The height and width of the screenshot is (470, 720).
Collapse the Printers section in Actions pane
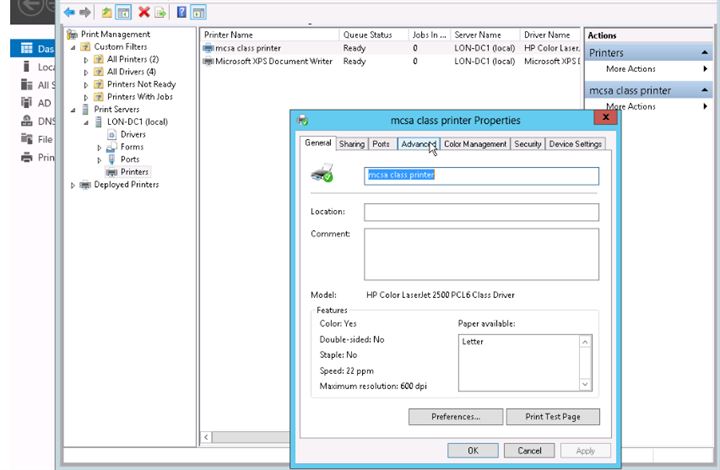[704, 53]
